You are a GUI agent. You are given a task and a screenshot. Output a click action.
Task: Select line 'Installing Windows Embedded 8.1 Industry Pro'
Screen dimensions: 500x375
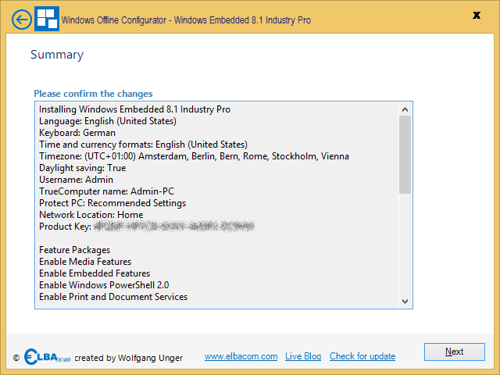135,109
